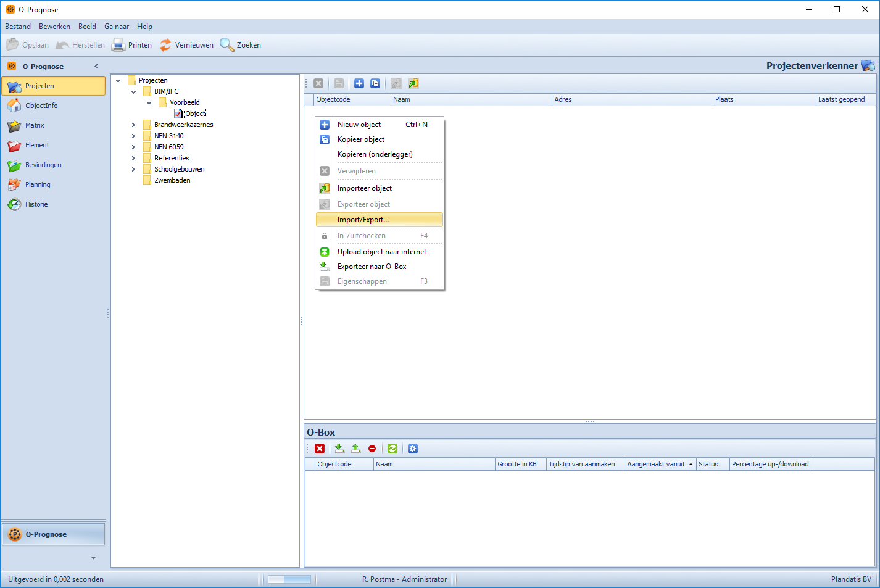Viewport: 880px width, 588px height.
Task: Click the red X icon in O-Box toolbar
Action: click(x=320, y=449)
